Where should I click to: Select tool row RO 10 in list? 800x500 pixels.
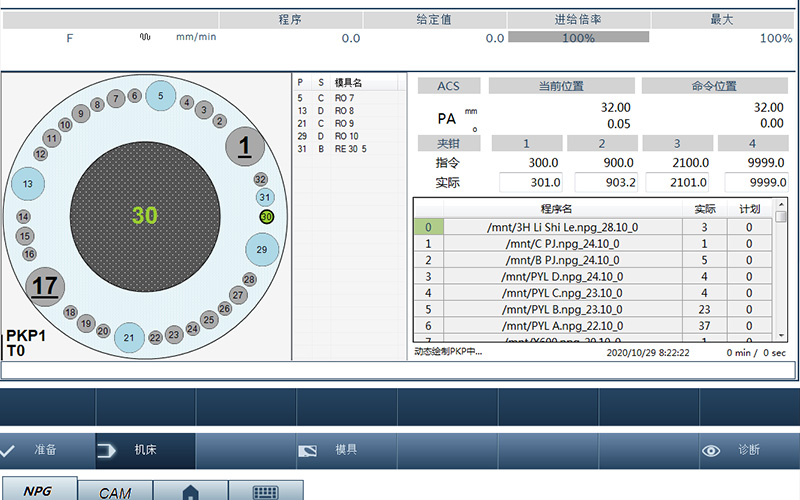click(346, 136)
